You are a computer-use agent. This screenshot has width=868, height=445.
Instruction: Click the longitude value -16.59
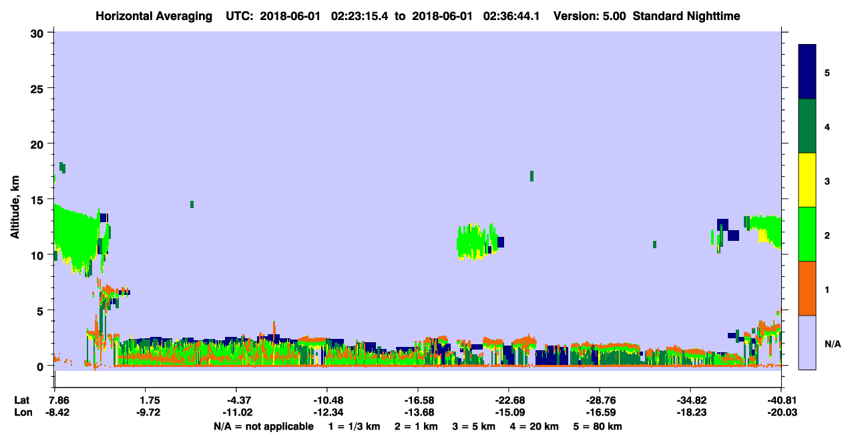click(600, 412)
